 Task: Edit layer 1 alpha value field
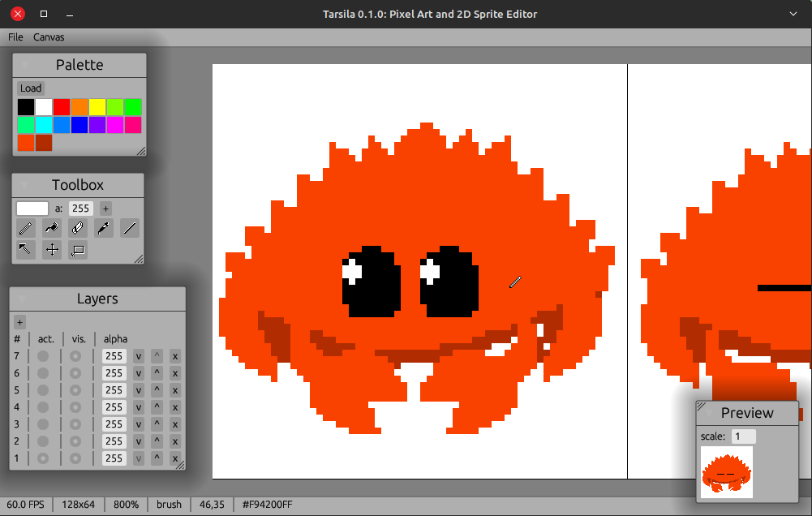(x=114, y=458)
